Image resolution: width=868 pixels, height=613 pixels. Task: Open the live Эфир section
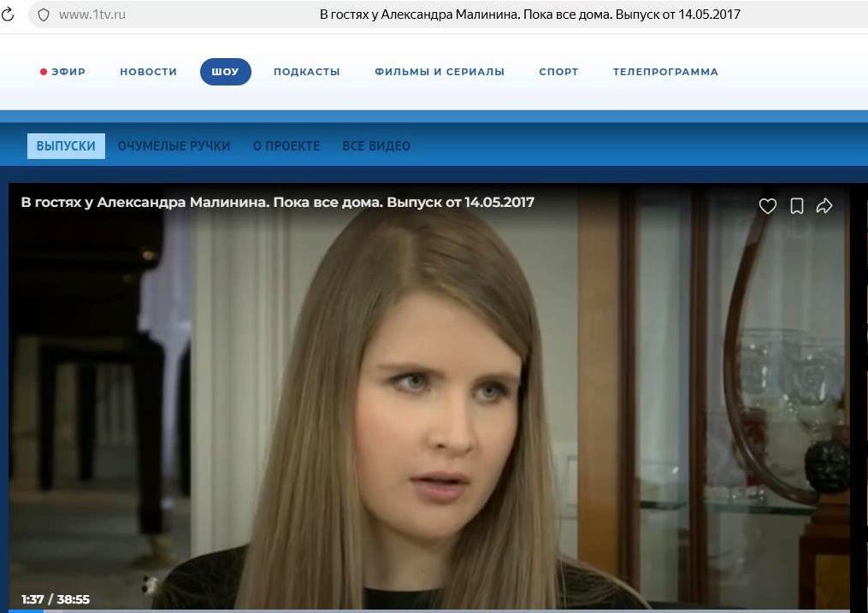[62, 72]
